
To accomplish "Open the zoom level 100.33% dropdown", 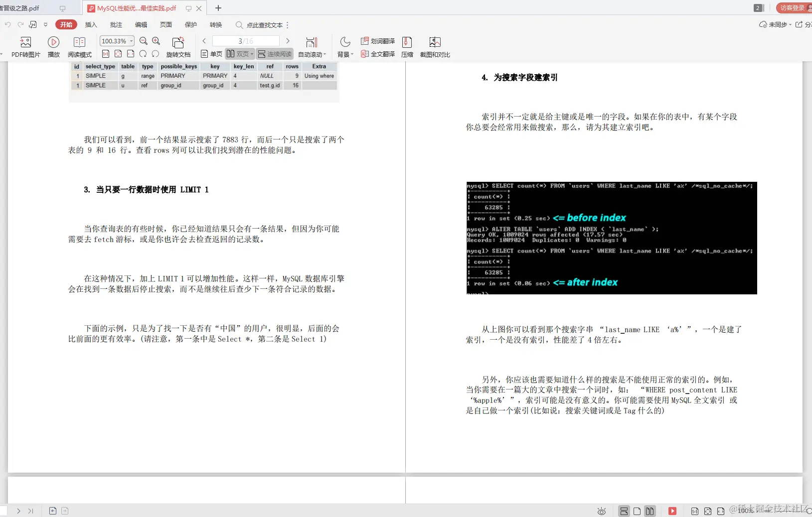I will pos(117,41).
